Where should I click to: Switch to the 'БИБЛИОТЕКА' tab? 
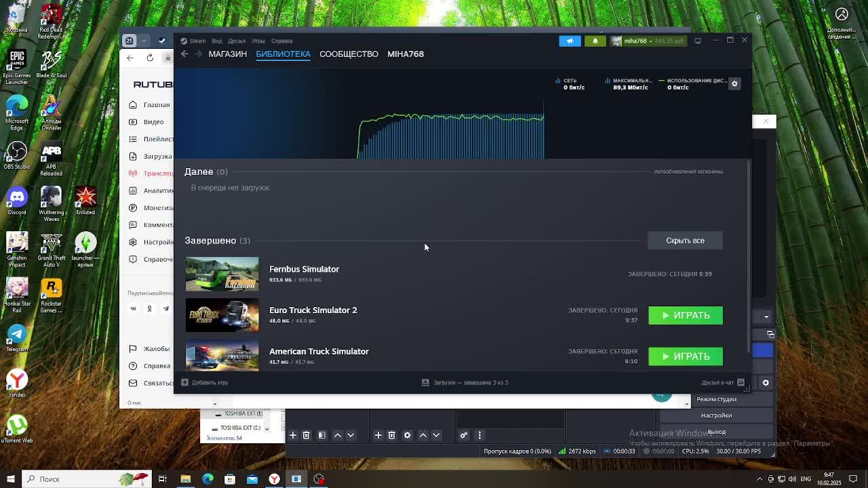[283, 54]
